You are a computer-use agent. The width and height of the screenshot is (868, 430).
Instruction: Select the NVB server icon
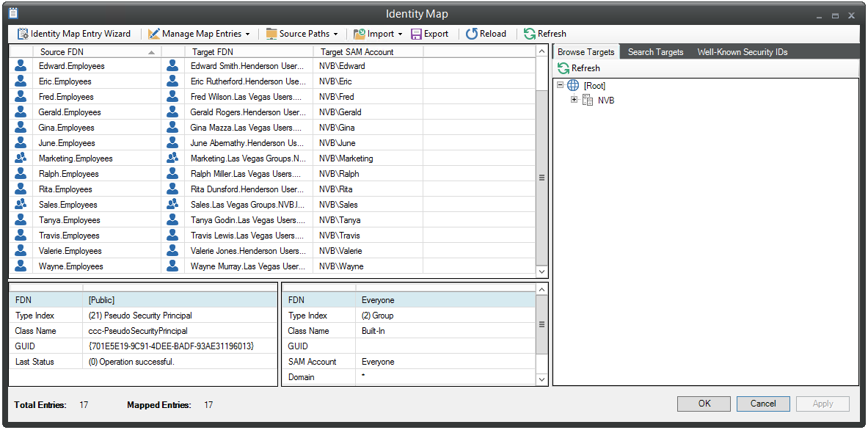tap(588, 101)
